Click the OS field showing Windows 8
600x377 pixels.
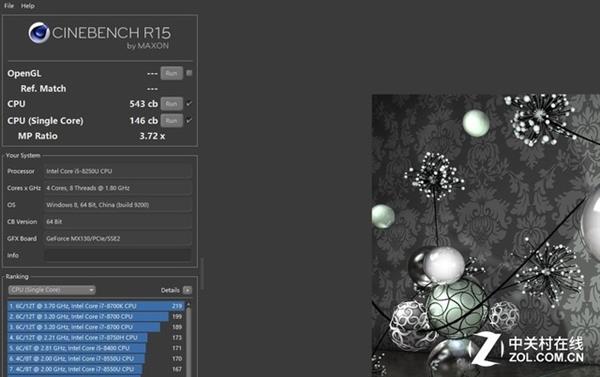[x=118, y=205]
